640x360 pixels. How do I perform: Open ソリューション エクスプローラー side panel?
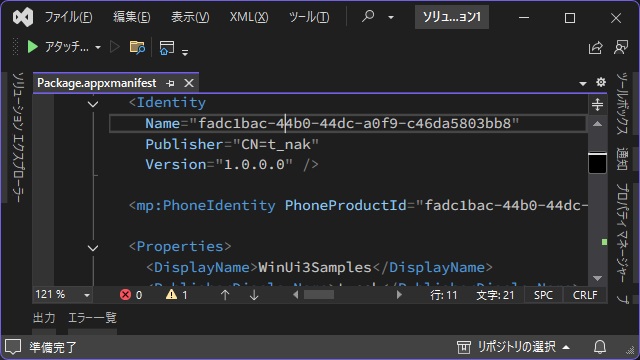pos(18,137)
